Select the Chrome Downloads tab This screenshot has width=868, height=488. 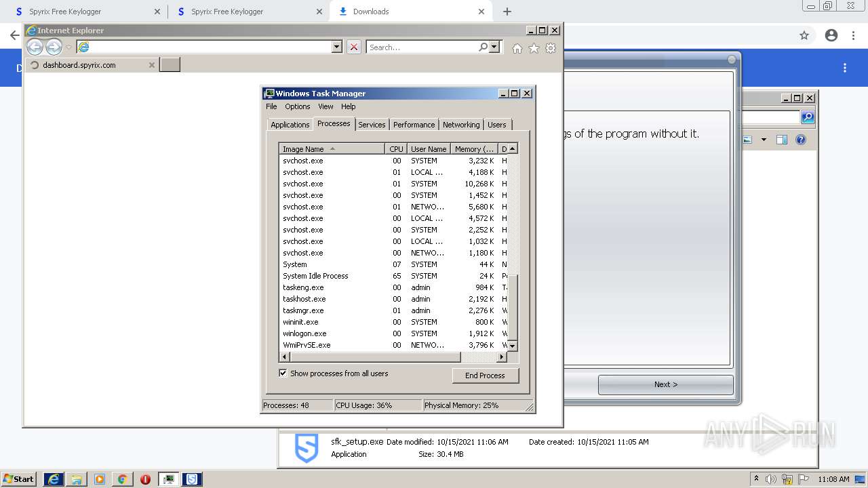click(x=411, y=12)
